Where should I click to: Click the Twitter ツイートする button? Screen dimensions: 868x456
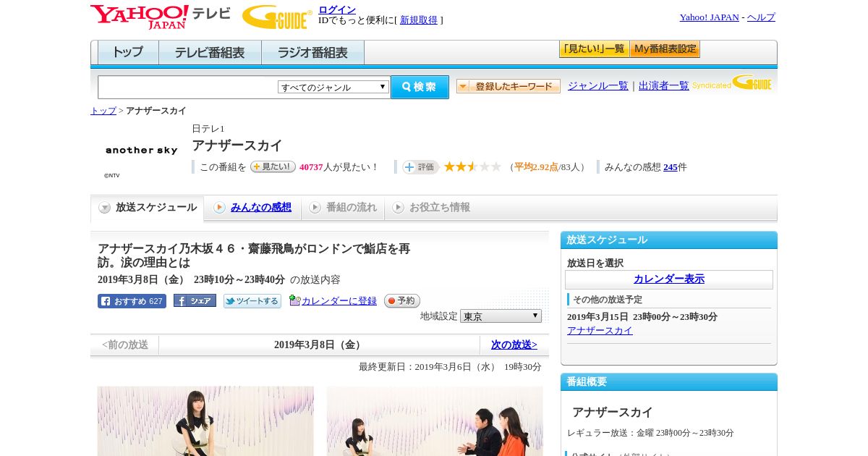[252, 301]
